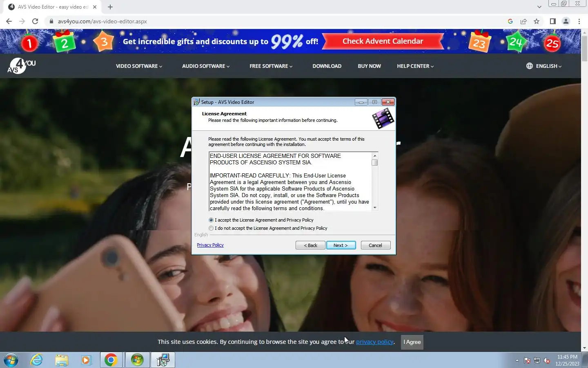
Task: Show hidden system tray icons
Action: tap(517, 361)
